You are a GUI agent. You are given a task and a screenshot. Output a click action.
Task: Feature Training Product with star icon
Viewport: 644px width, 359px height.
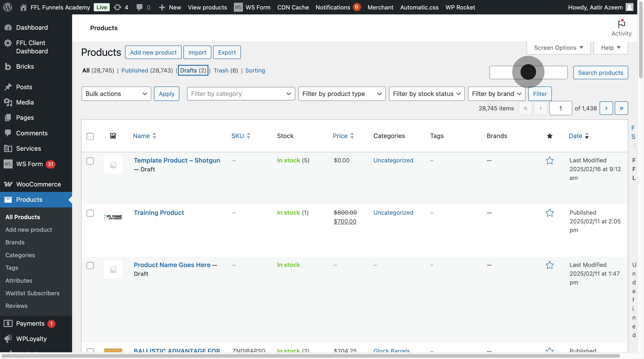(550, 213)
